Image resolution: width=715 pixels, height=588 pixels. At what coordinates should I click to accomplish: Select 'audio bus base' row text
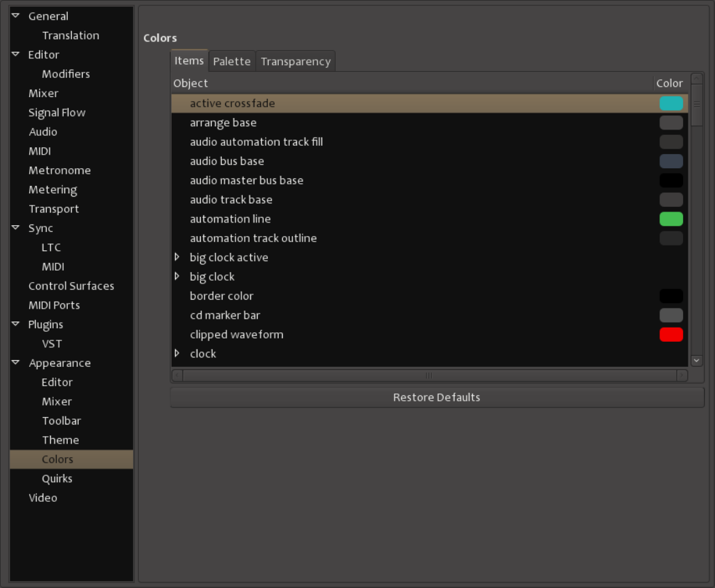(227, 161)
